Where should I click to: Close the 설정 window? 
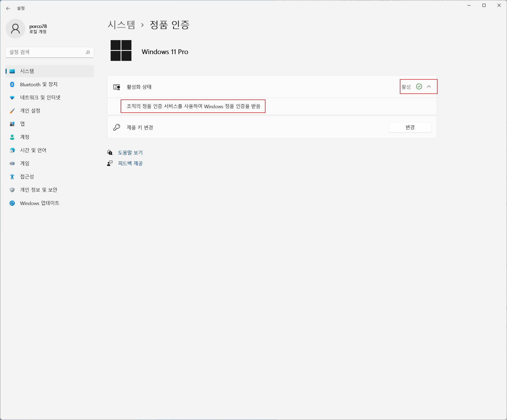click(499, 6)
